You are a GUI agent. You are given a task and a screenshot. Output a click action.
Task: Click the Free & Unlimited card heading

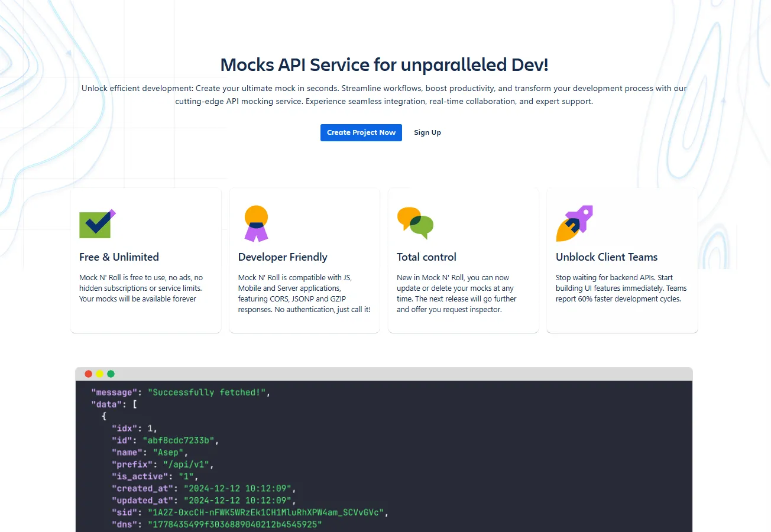click(x=119, y=257)
